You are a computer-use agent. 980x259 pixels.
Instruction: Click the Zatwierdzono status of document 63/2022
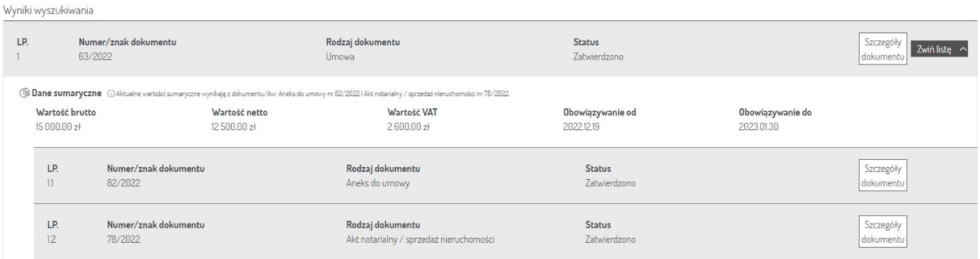tap(599, 57)
